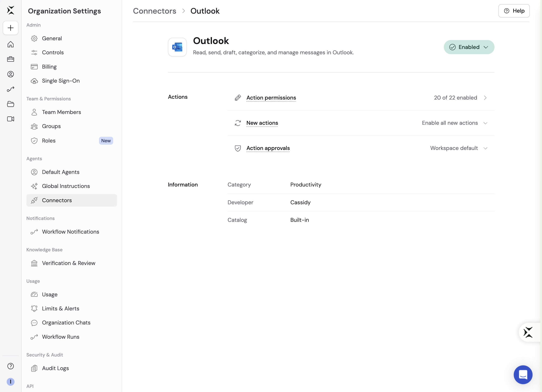Click the user avatar labeled I
This screenshot has height=392, width=542.
11,382
